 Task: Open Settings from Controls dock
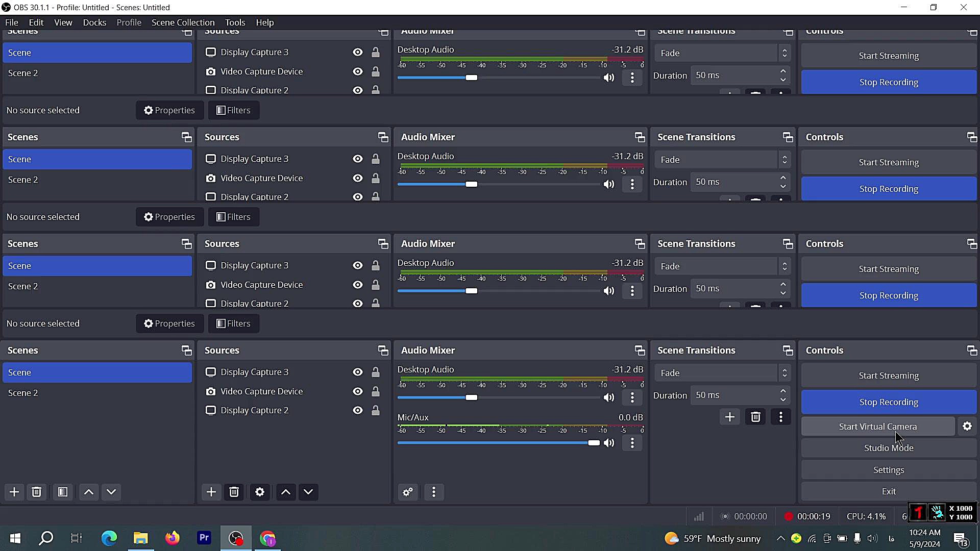pyautogui.click(x=888, y=470)
